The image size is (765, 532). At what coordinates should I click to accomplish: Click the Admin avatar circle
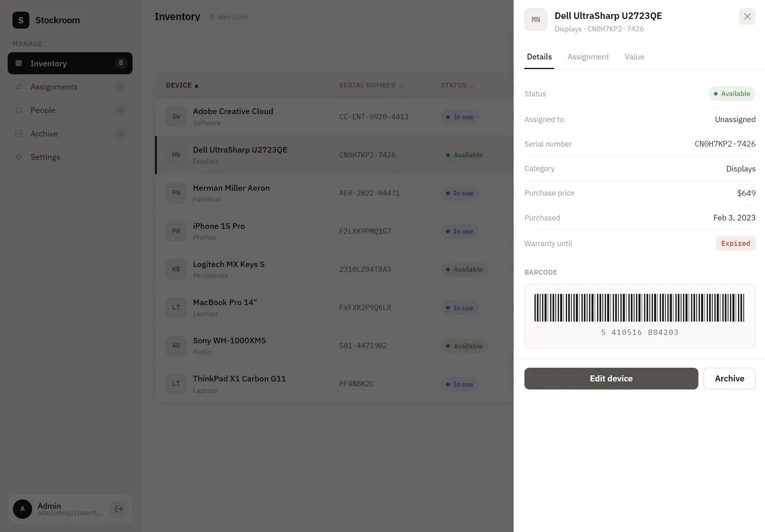point(23,509)
